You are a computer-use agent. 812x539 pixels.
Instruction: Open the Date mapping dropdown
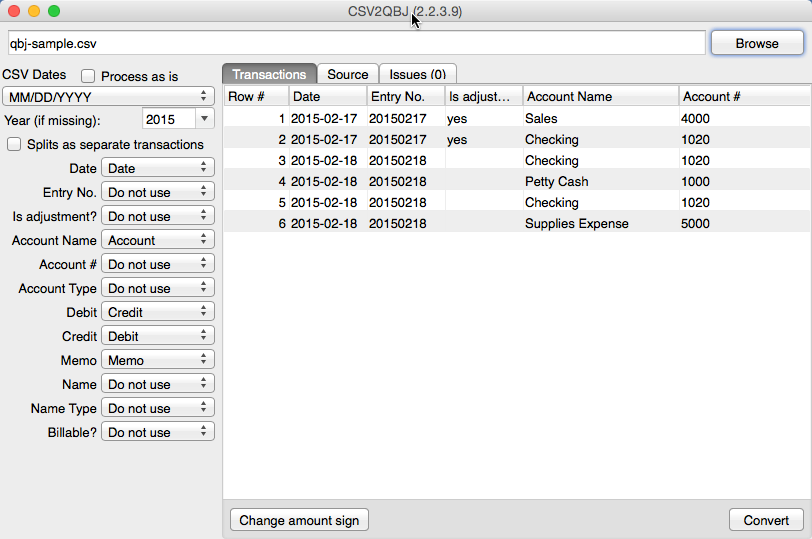157,168
